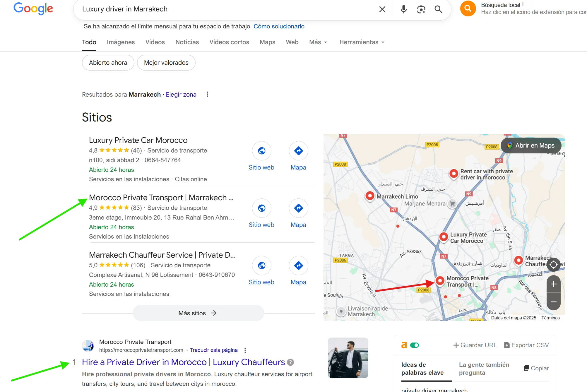587x392 pixels.
Task: Toggle the Abierto ahora filter chip
Action: click(108, 63)
